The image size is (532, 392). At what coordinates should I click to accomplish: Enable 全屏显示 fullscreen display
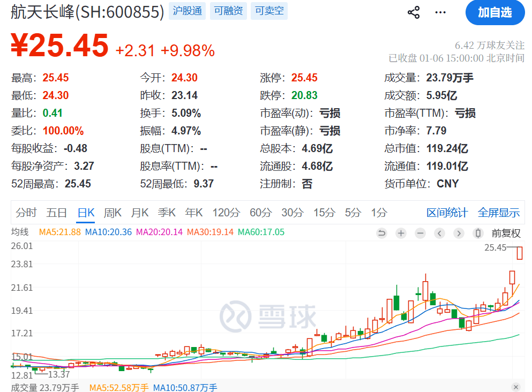point(498,213)
